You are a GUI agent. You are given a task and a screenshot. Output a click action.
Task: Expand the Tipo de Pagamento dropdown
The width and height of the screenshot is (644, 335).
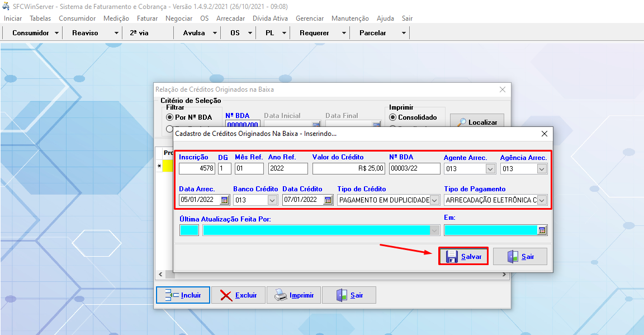click(x=542, y=200)
